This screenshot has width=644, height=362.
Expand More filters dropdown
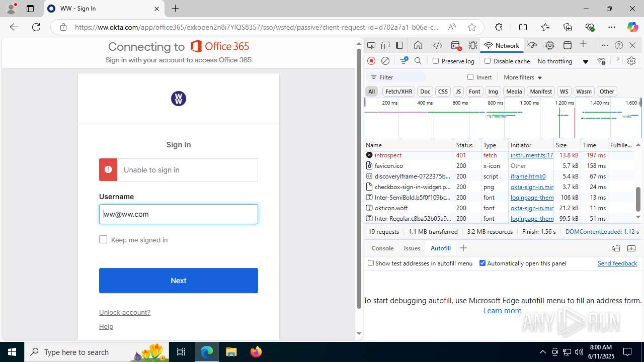[x=523, y=77]
